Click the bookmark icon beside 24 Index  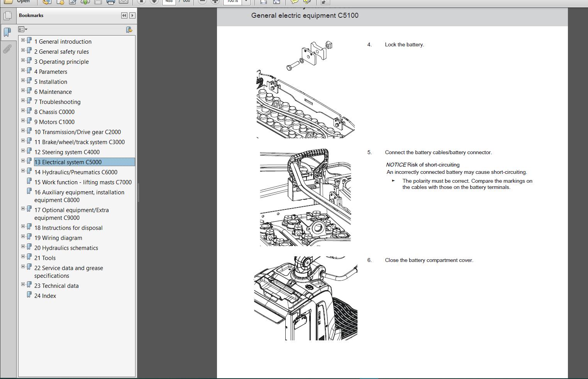29,295
